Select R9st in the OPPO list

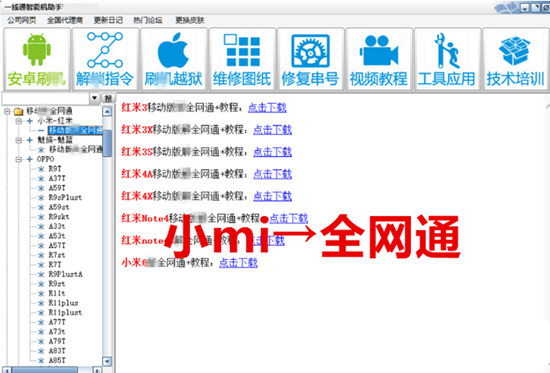pos(57,284)
